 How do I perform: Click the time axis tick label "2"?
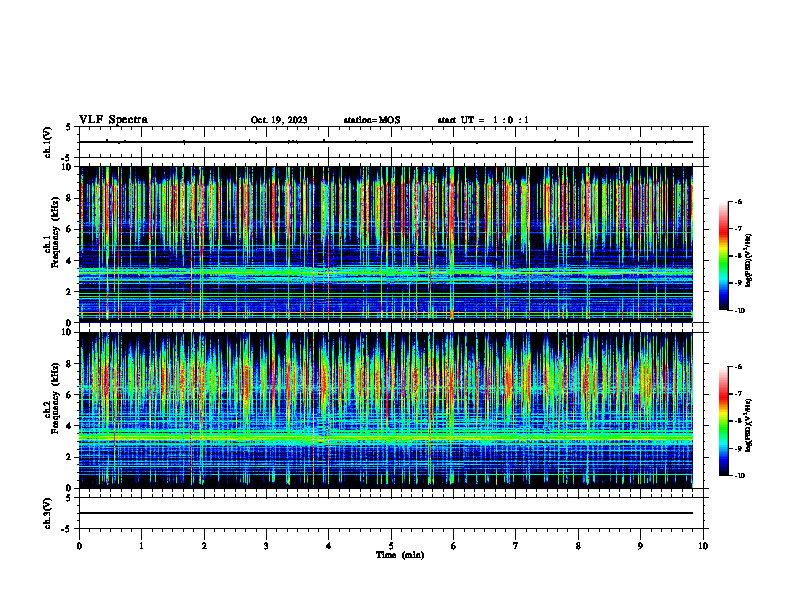pyautogui.click(x=204, y=546)
